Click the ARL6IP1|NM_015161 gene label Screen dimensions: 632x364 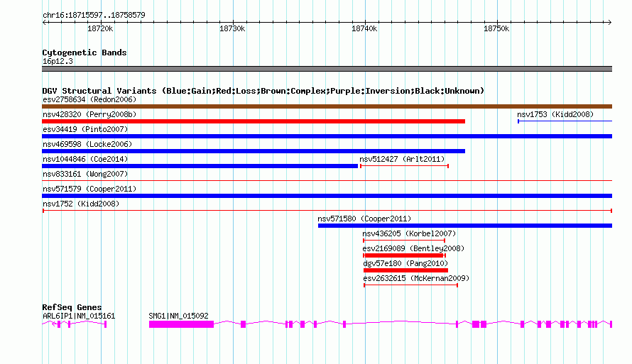click(79, 316)
